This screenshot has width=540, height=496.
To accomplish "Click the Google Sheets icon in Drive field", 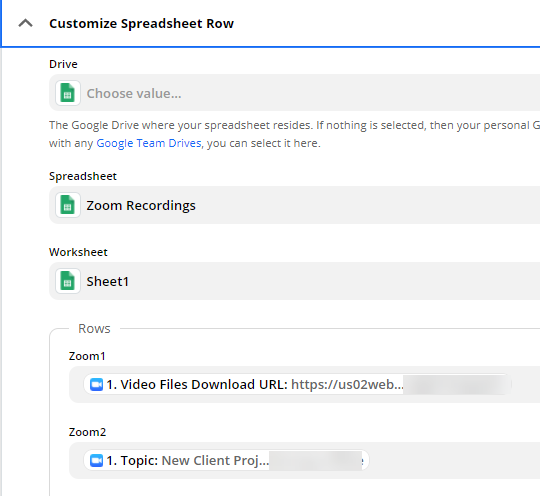I will pos(68,93).
